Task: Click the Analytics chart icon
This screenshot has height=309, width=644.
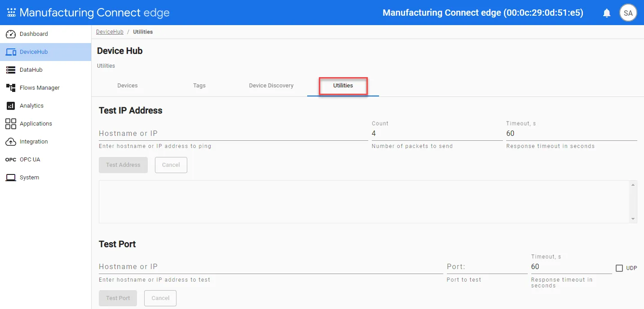Action: (11, 106)
